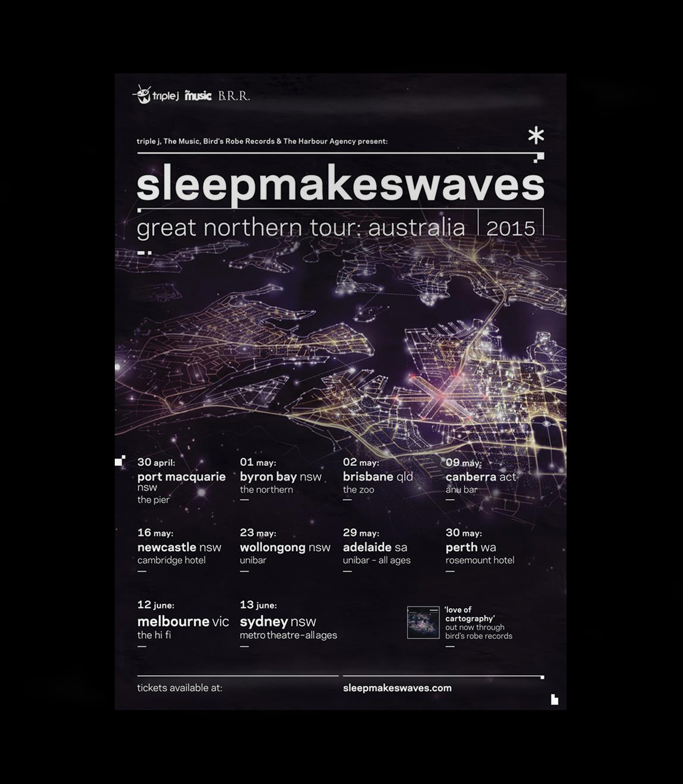
Task: Click the 'triple j, The Music, Bird's Robe Records' presenter line
Action: (x=262, y=141)
